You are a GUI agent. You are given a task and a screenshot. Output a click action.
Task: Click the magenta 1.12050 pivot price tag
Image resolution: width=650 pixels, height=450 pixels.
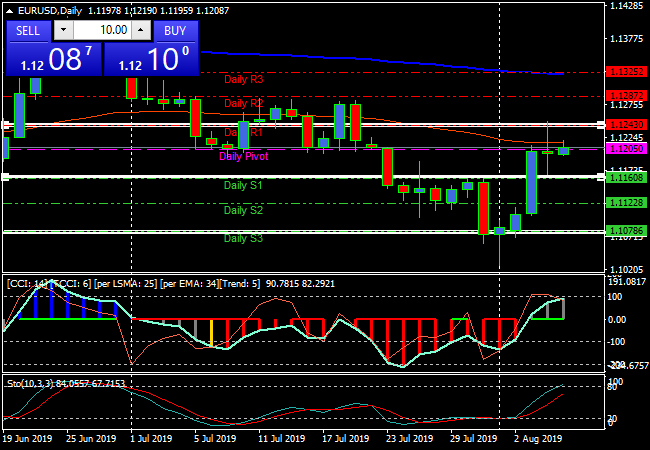pyautogui.click(x=626, y=149)
